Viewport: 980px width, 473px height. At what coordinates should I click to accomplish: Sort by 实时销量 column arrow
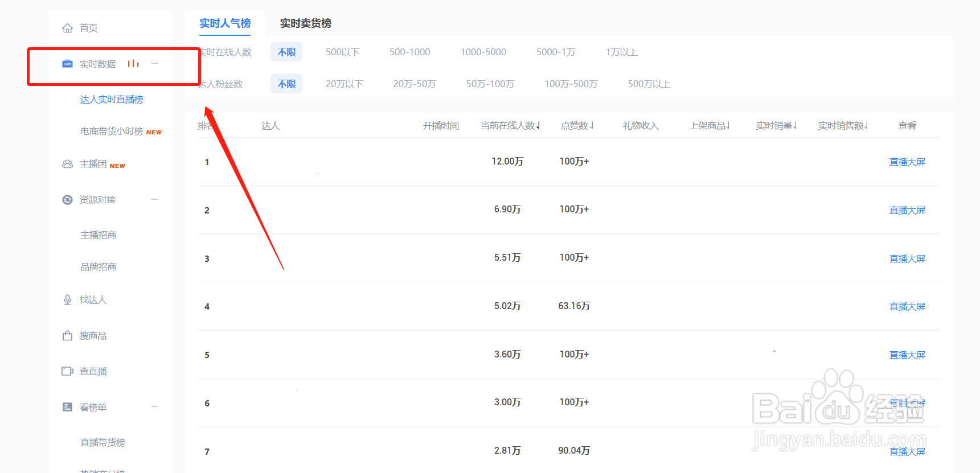click(x=795, y=125)
